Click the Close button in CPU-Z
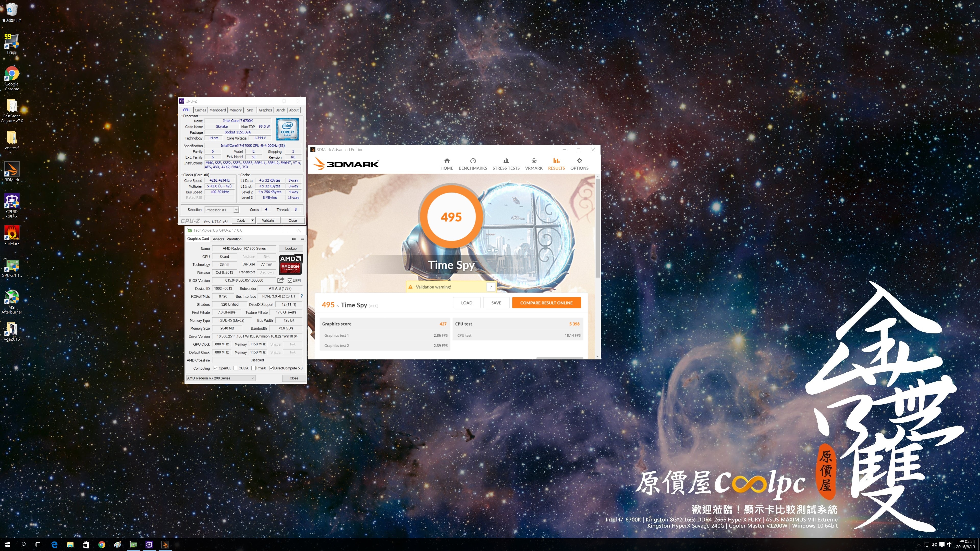 click(292, 220)
